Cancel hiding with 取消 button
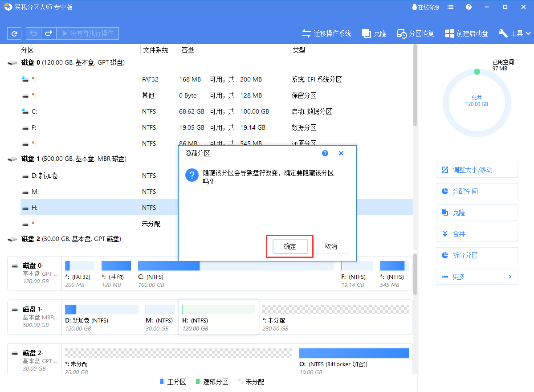The width and height of the screenshot is (534, 392). tap(331, 246)
